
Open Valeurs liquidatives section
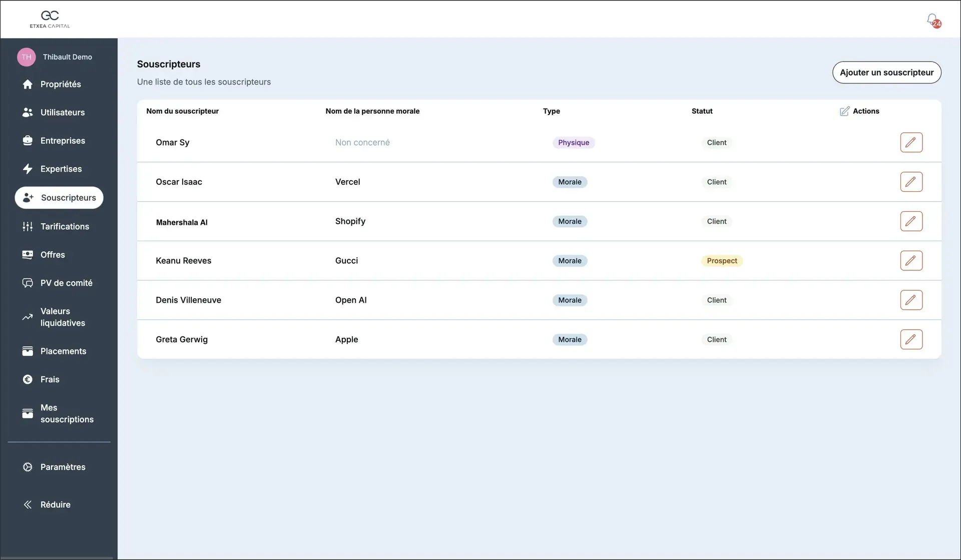pyautogui.click(x=63, y=317)
